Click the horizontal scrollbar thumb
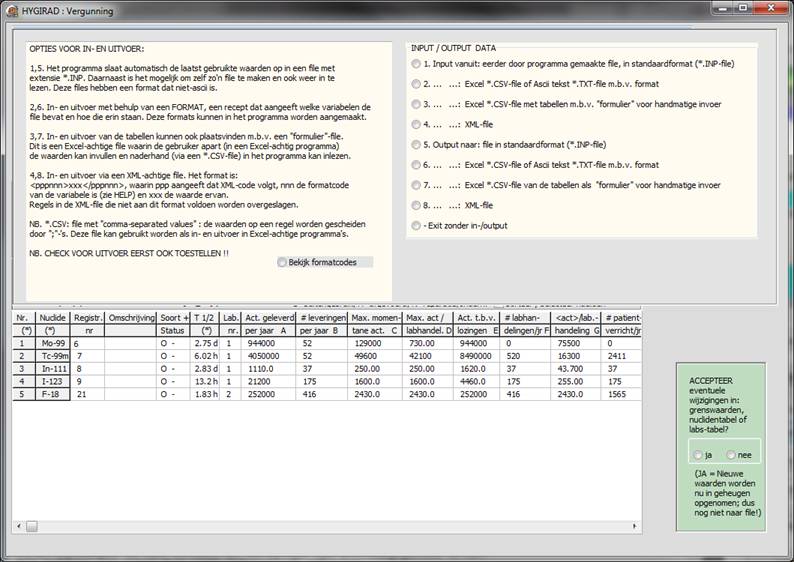The image size is (794, 562). (32, 527)
